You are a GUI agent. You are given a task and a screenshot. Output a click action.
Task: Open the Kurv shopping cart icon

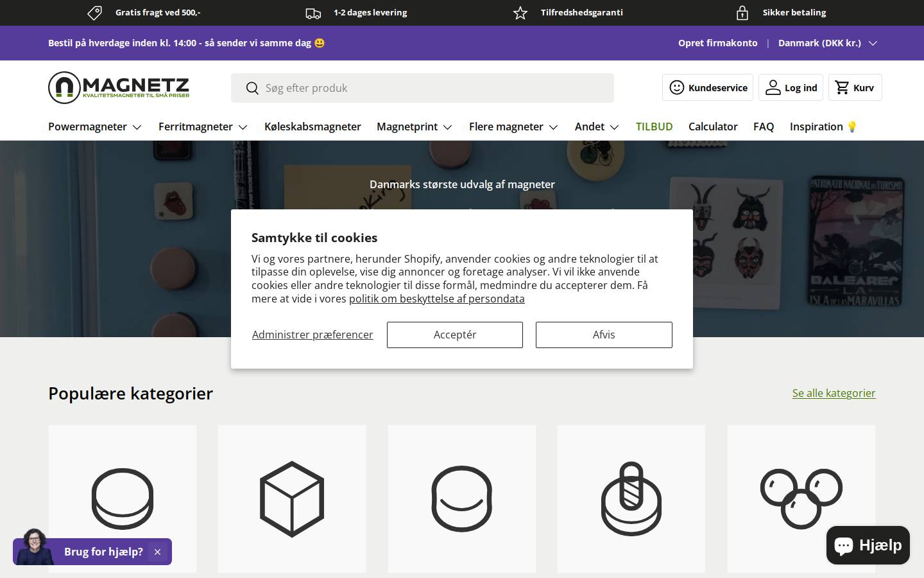[x=843, y=87]
